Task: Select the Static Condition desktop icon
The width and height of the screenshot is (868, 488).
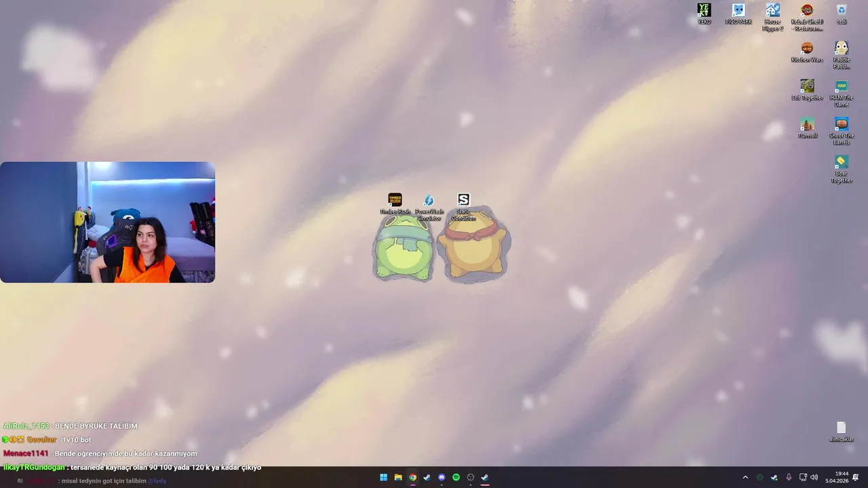Action: pos(464,207)
